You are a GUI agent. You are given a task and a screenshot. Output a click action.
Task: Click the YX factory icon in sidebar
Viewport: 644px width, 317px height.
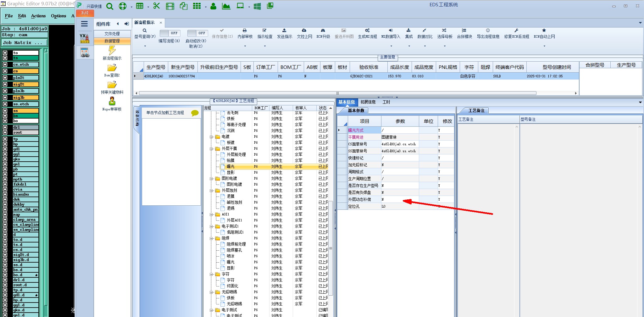84,38
